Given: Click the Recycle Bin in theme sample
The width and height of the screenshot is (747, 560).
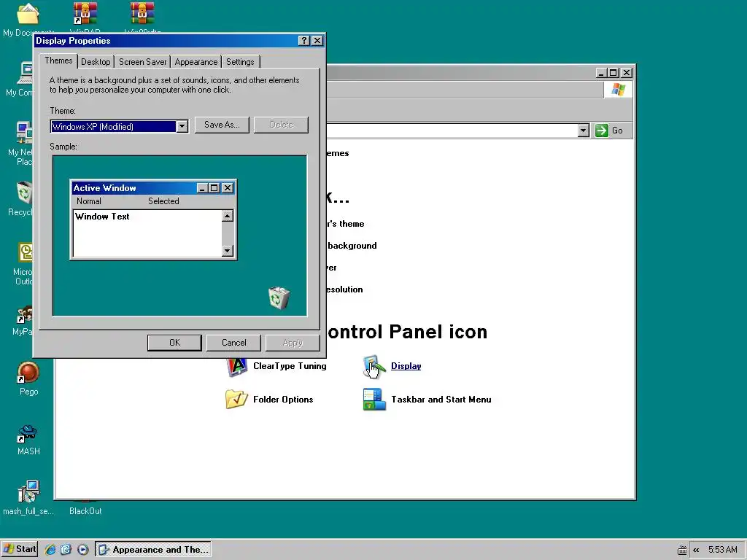Looking at the screenshot, I should 279,298.
